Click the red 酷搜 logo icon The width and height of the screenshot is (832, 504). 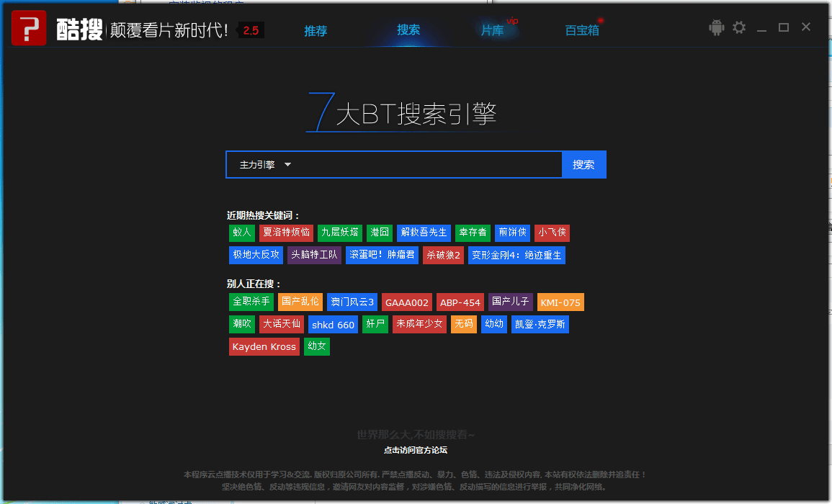(29, 28)
